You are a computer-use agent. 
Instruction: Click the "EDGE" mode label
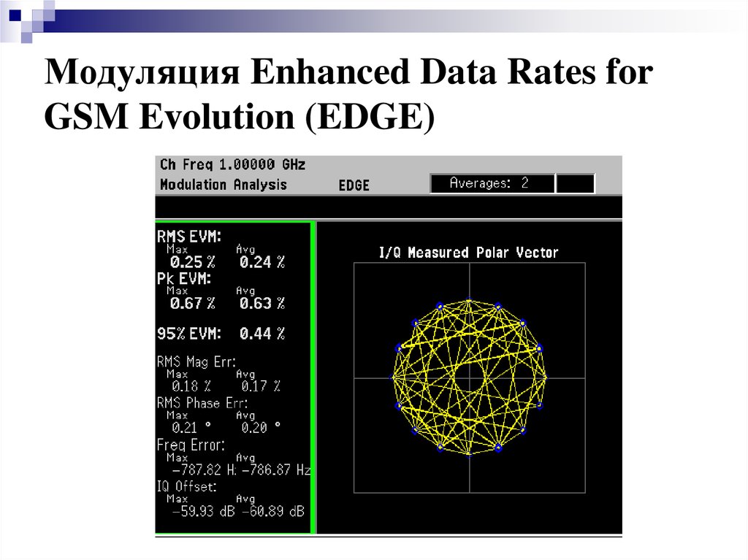point(354,185)
